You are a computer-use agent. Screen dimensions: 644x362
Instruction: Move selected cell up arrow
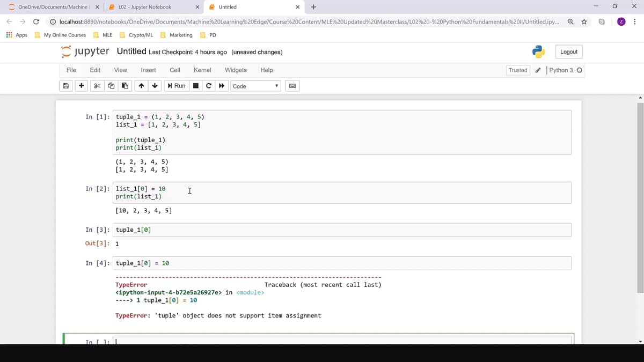[x=141, y=86]
